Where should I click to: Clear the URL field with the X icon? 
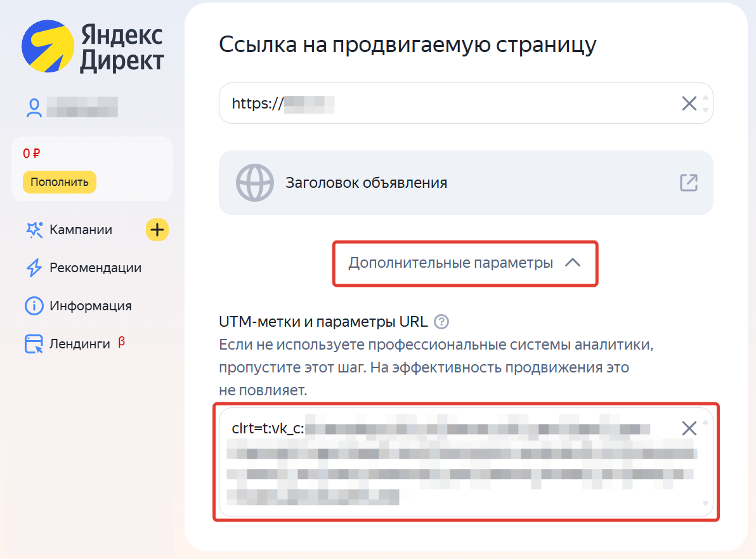689,103
